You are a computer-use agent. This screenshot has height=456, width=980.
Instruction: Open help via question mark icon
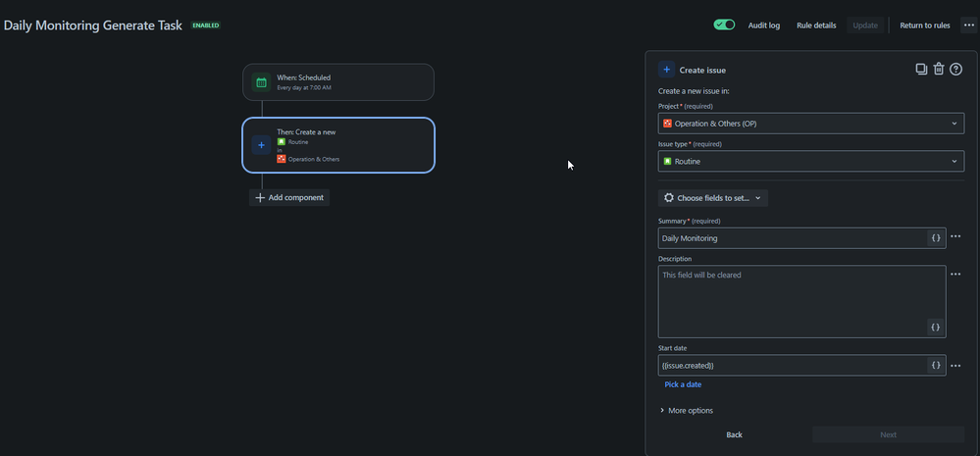point(955,70)
